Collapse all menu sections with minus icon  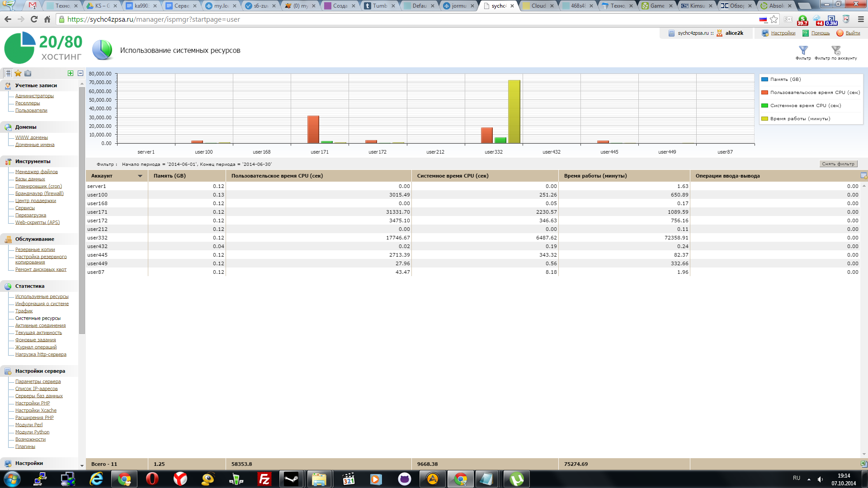(80, 73)
